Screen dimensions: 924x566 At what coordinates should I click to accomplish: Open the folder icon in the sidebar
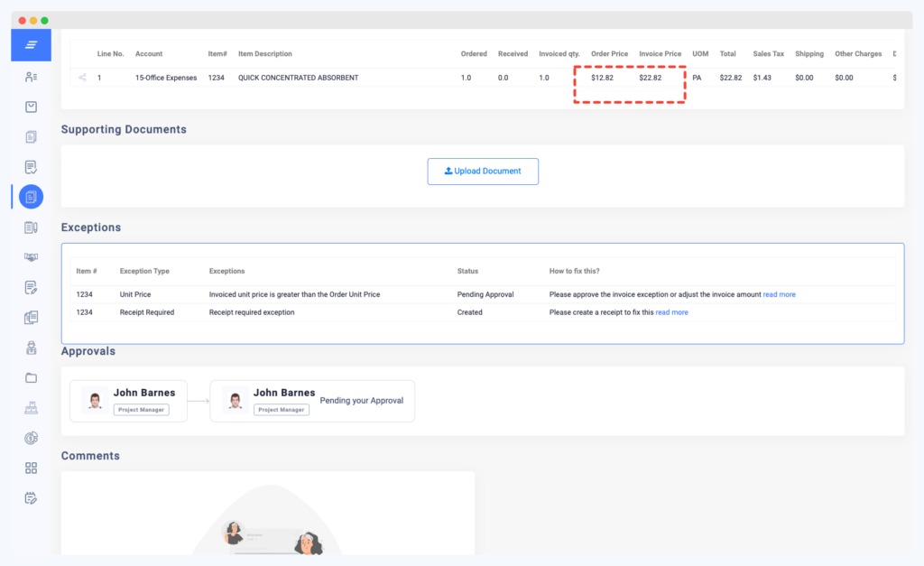click(31, 377)
